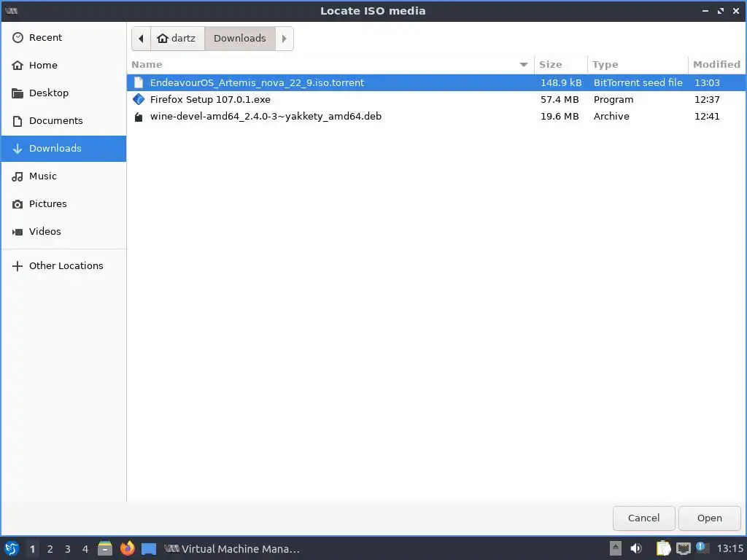Select EndeavourOS_Artemis_nova_22_9.iso.torrent file
The image size is (747, 560).
(x=436, y=83)
